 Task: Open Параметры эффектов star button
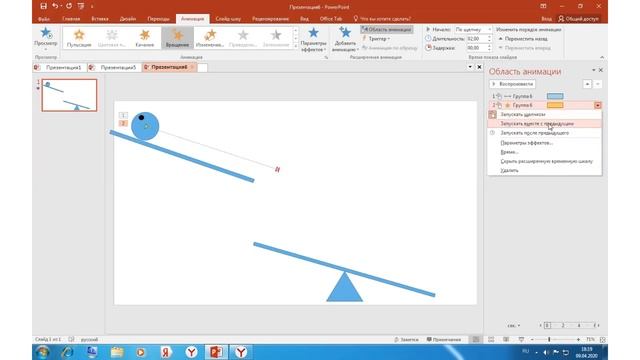[x=313, y=39]
